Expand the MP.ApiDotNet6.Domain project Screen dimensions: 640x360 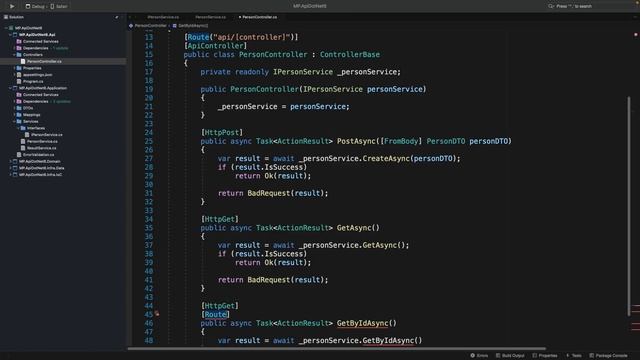click(10, 161)
